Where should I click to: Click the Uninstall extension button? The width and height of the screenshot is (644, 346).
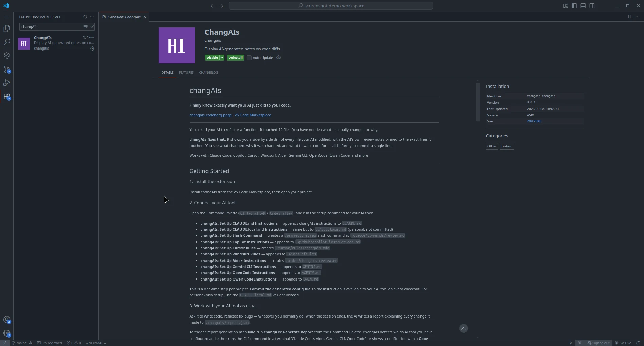click(x=235, y=58)
